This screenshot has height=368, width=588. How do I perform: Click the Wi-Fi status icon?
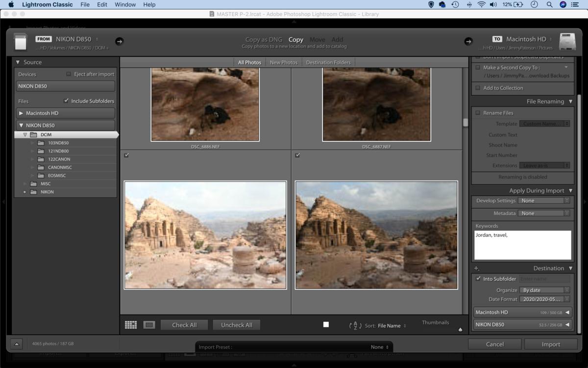[481, 4]
